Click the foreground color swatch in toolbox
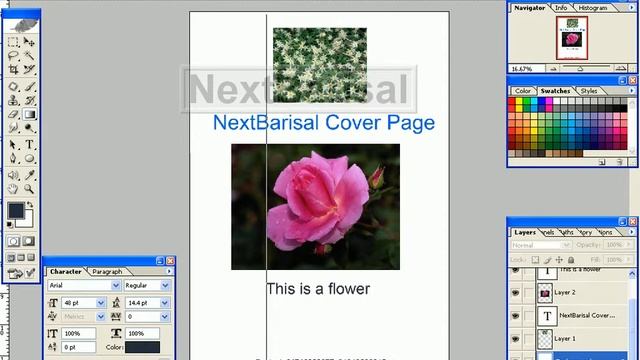This screenshot has width=640, height=360. pos(16,211)
